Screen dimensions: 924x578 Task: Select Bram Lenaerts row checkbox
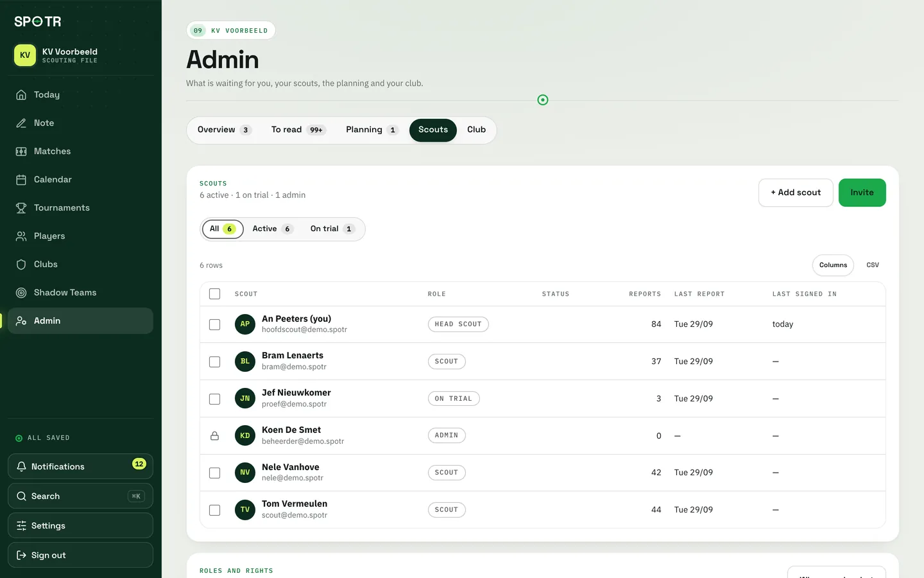215,362
